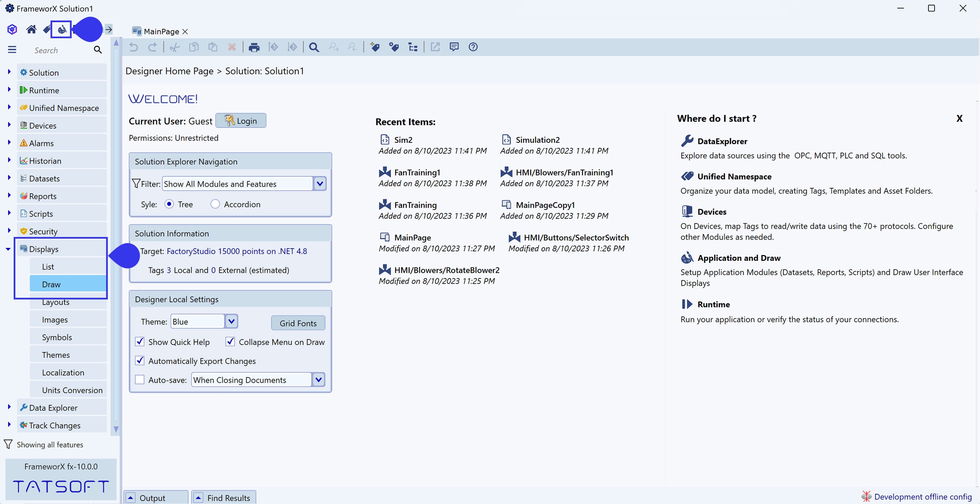Click the Undo toolbar icon
This screenshot has width=980, height=504.
[133, 47]
